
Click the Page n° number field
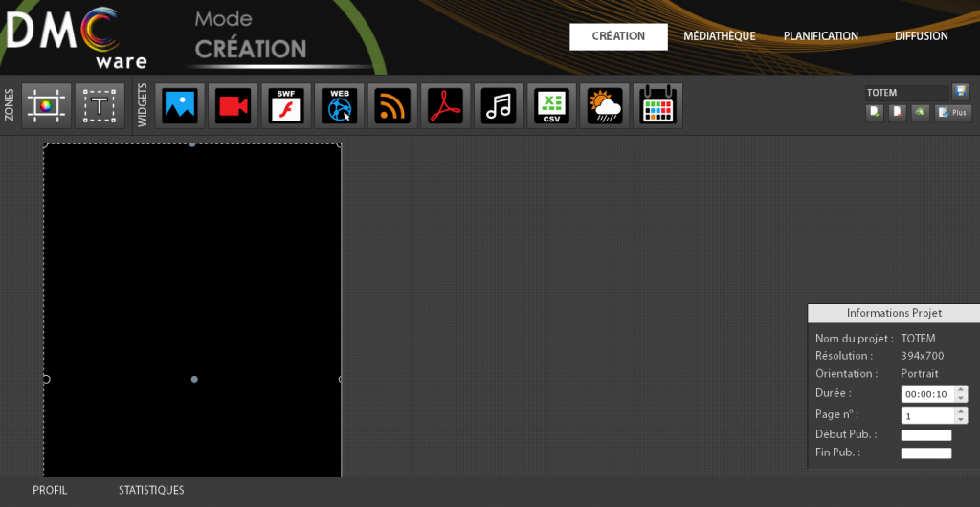tap(927, 415)
